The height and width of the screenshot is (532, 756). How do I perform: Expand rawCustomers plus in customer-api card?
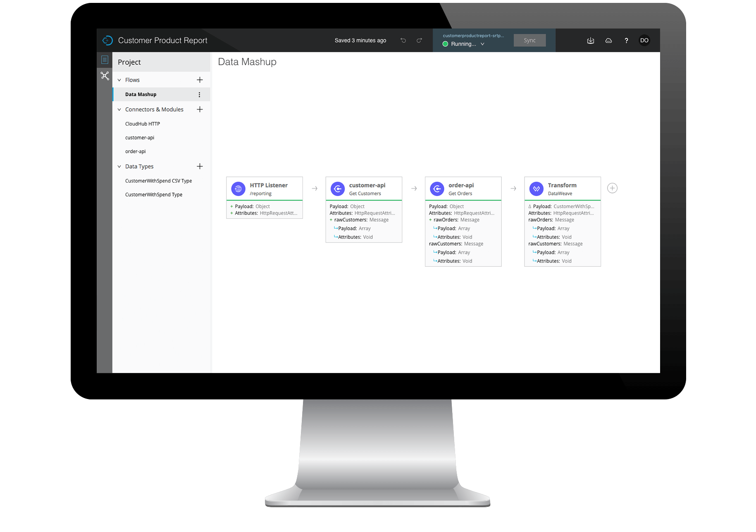[x=331, y=220]
